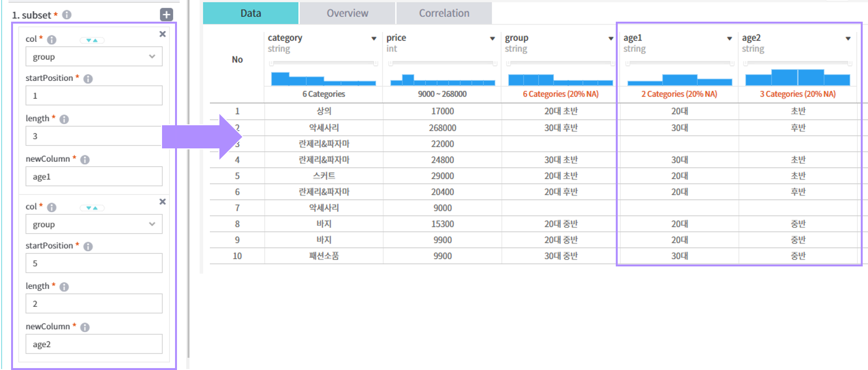Show info for the age1 newColumn field
This screenshot has height=370, width=868.
click(85, 159)
